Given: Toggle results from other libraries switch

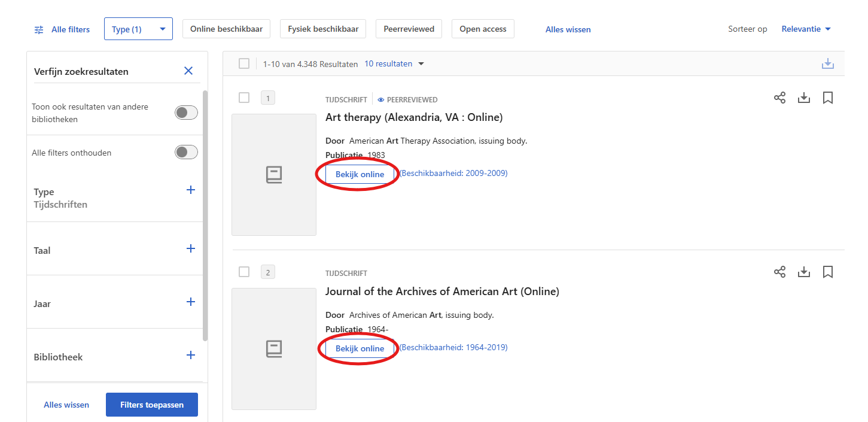Looking at the screenshot, I should click(x=186, y=113).
